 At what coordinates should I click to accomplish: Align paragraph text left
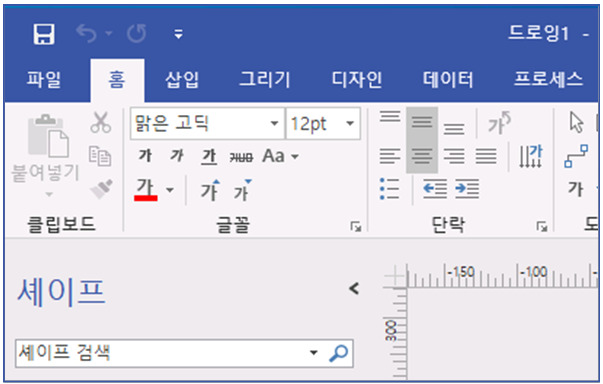[390, 156]
